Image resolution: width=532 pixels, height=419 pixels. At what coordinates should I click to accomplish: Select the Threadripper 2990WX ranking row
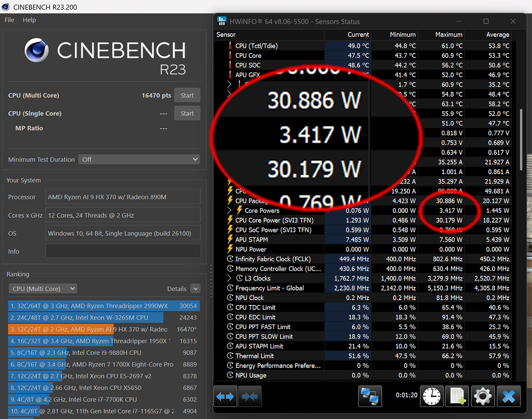(104, 306)
